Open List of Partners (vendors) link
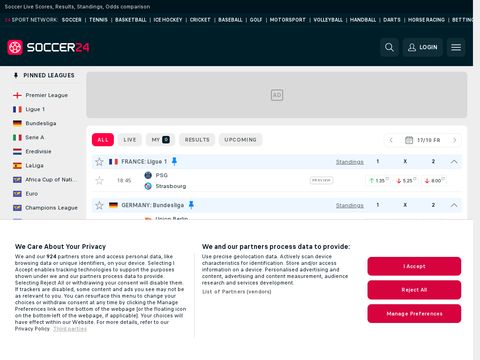 (x=237, y=292)
